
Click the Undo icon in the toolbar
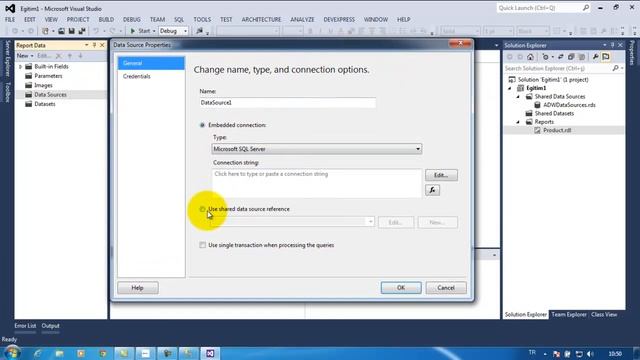point(96,31)
